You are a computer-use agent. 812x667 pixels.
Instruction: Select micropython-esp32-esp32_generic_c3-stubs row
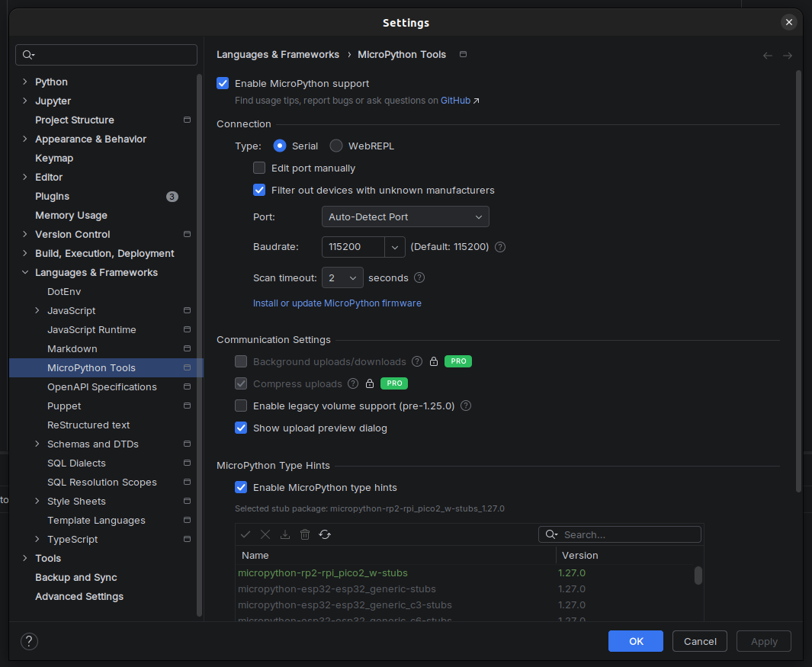click(465, 604)
